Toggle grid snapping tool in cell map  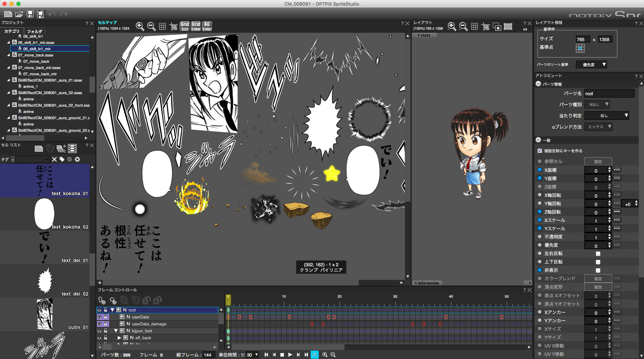click(174, 26)
